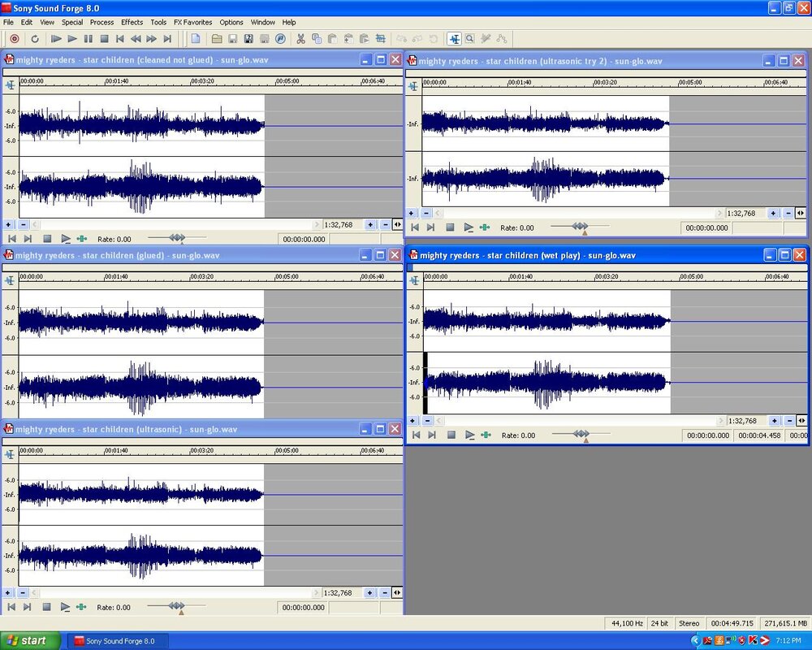Screen dimensions: 812x650
Task: Toggle Loop Playback in the main toolbar
Action: [35, 39]
